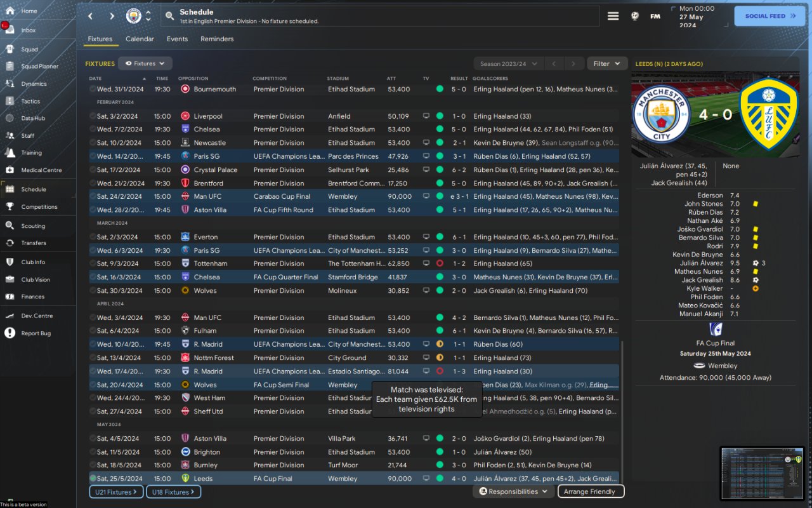This screenshot has height=508, width=812.
Task: Tick the circle on the Newcastle fixture row
Action: click(93, 143)
